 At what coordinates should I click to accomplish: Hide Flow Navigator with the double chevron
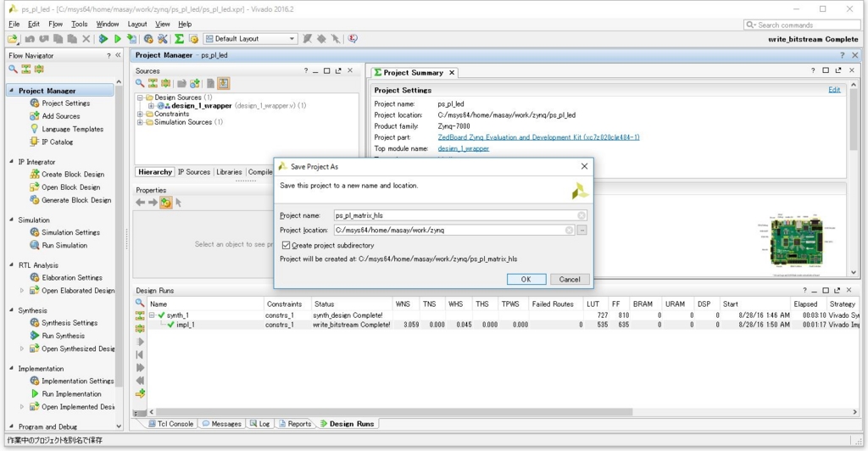pyautogui.click(x=118, y=55)
